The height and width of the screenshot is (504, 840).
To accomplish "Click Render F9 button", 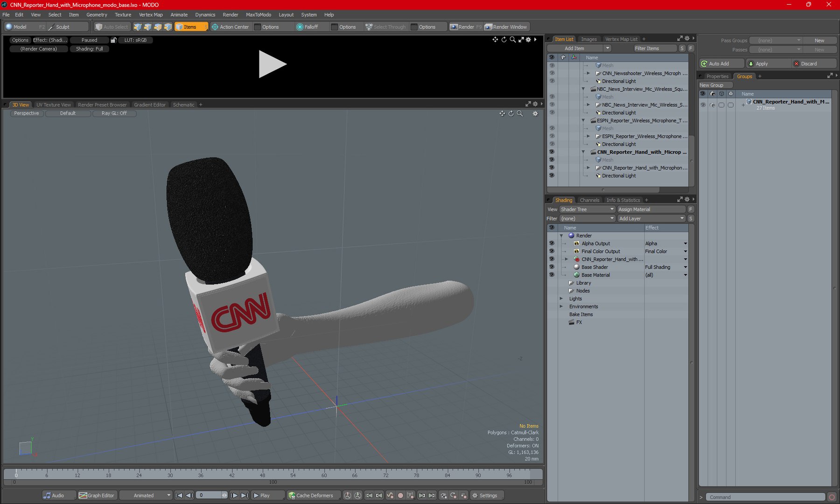I will pyautogui.click(x=466, y=27).
